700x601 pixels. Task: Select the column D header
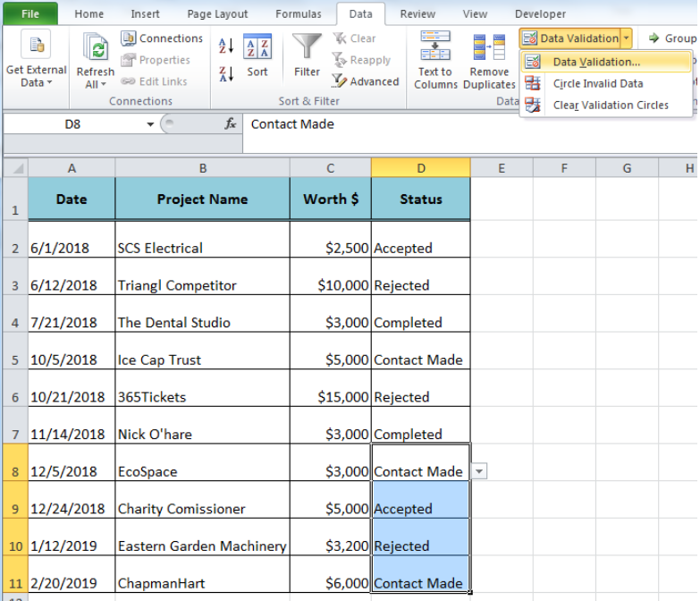(x=420, y=168)
